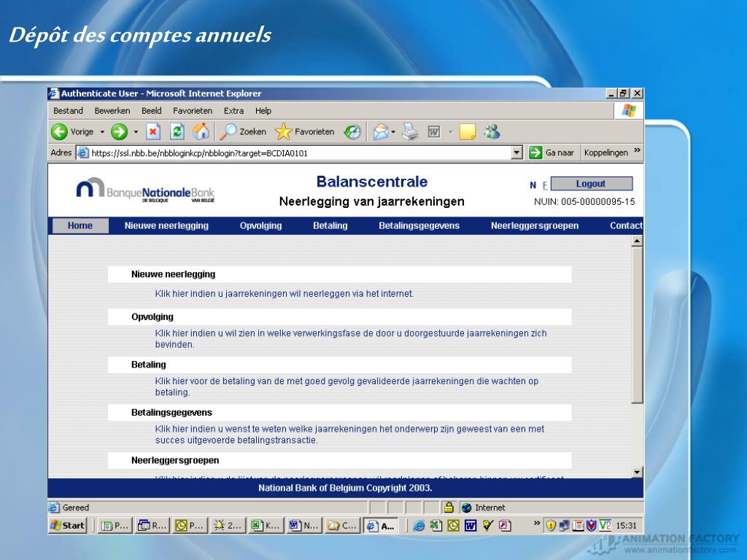Go to Neerleggersgroepen in navigation bar
The height and width of the screenshot is (560, 747).
click(535, 226)
